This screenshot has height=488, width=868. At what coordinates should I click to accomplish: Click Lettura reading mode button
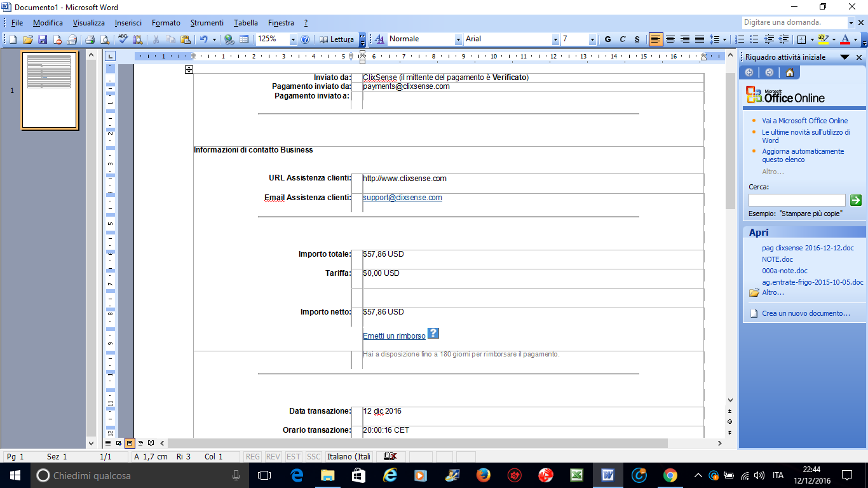336,39
